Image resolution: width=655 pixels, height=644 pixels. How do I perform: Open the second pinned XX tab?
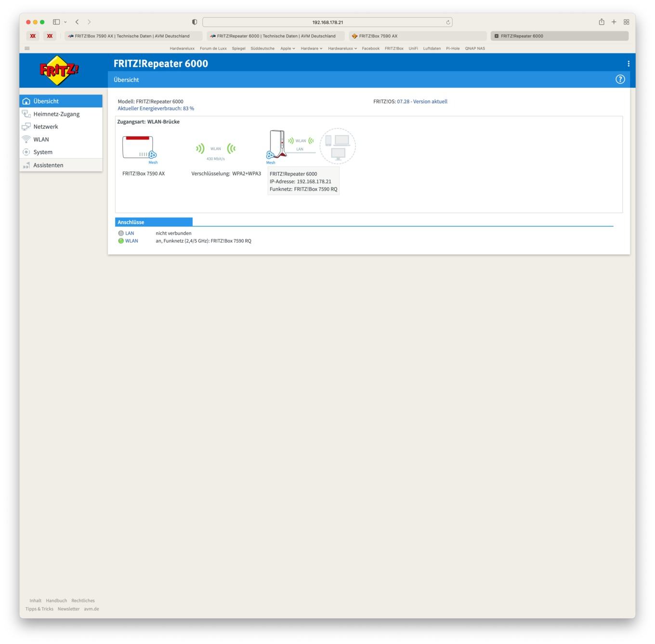[50, 36]
